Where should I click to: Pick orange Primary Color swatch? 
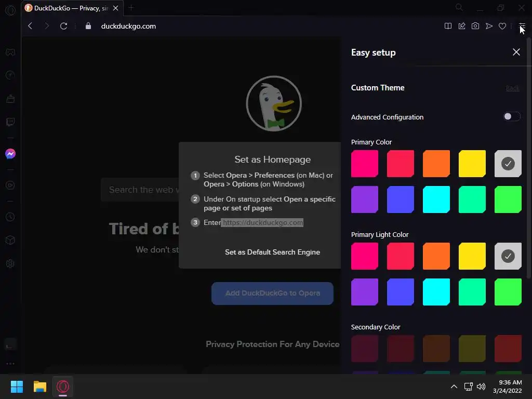tap(436, 164)
